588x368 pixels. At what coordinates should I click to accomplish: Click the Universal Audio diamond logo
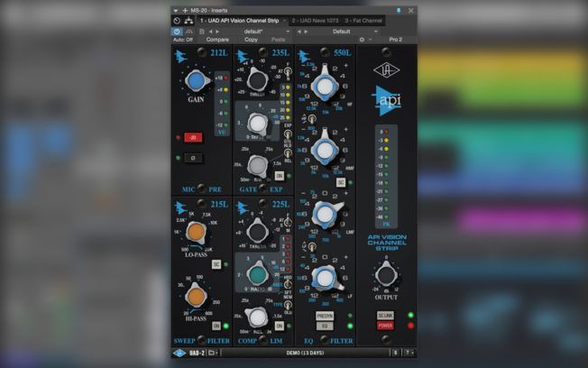click(386, 70)
